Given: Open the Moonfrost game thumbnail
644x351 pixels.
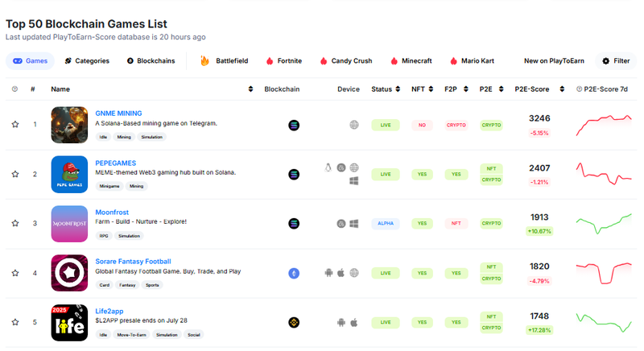Looking at the screenshot, I should click(x=69, y=224).
